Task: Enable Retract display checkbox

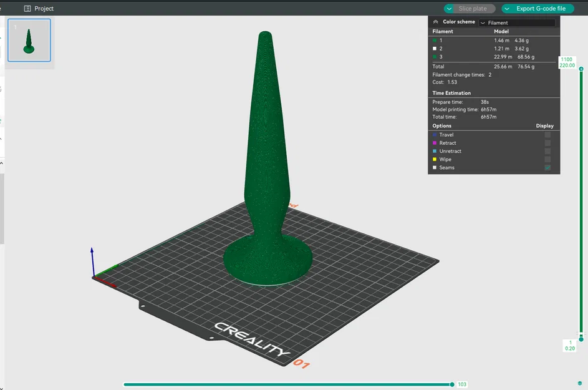Action: (x=547, y=143)
